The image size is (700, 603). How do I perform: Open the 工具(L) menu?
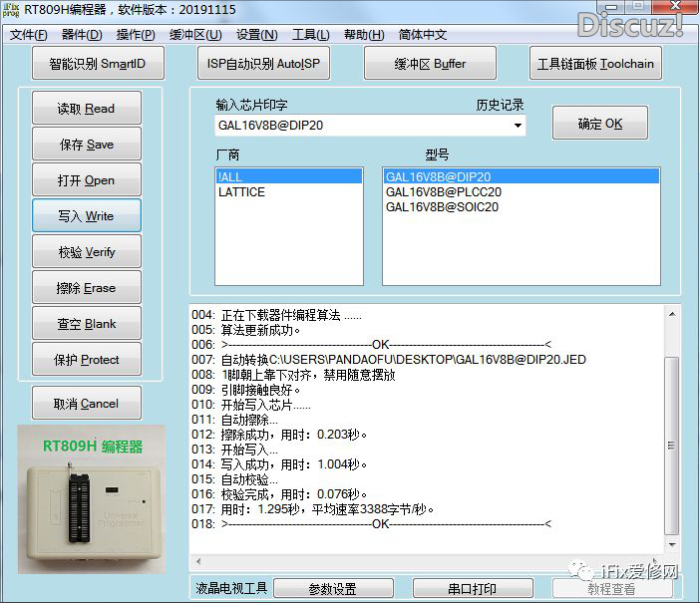coord(311,34)
